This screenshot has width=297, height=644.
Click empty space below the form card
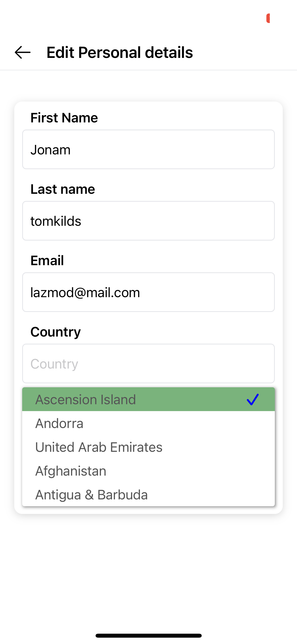click(x=148, y=568)
